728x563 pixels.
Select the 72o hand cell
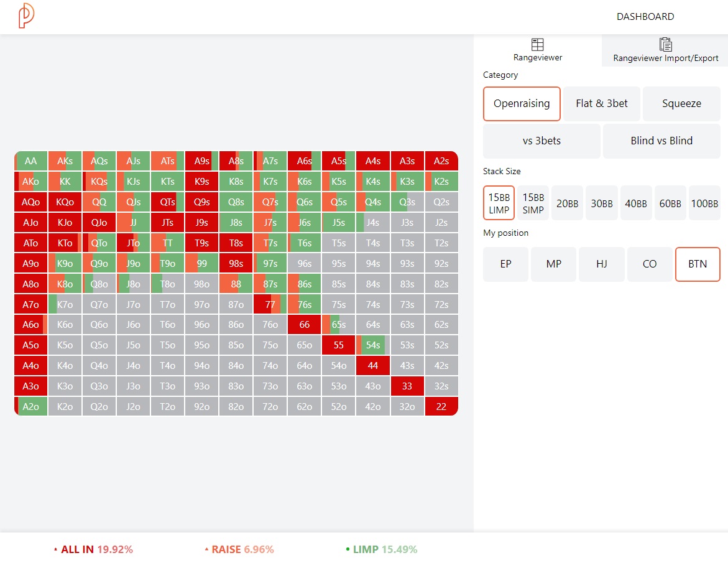pyautogui.click(x=270, y=406)
